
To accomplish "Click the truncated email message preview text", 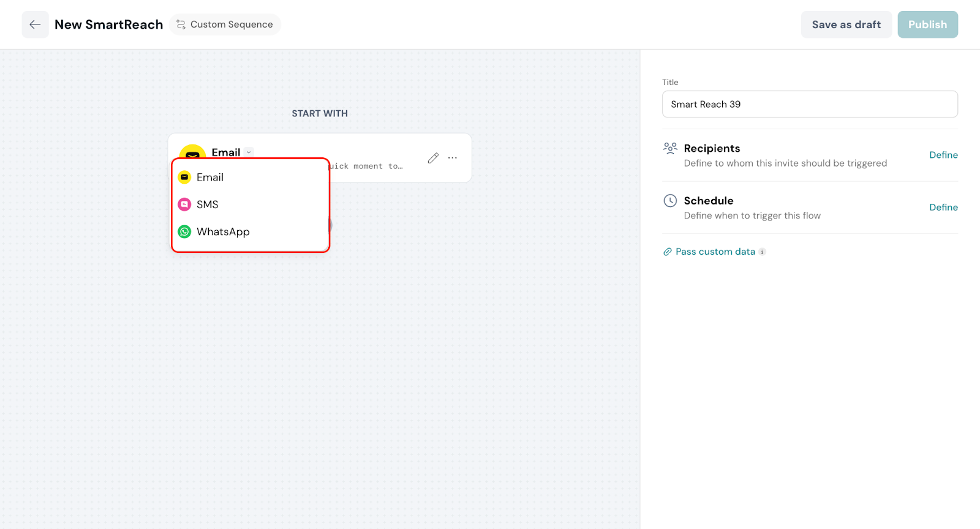I will point(366,166).
